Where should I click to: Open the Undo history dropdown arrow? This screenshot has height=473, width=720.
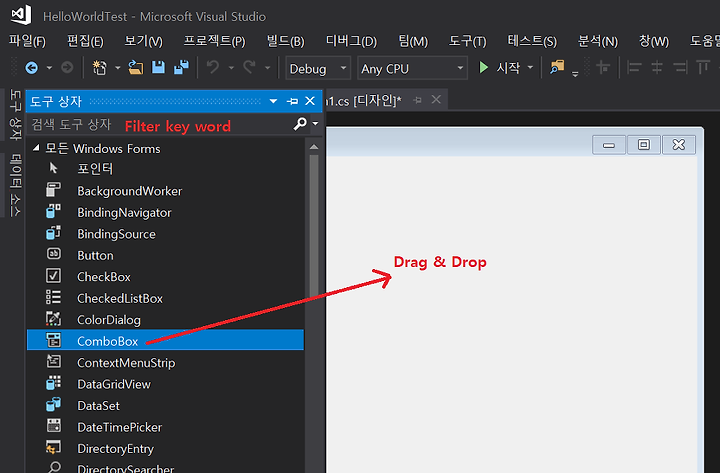tap(231, 68)
